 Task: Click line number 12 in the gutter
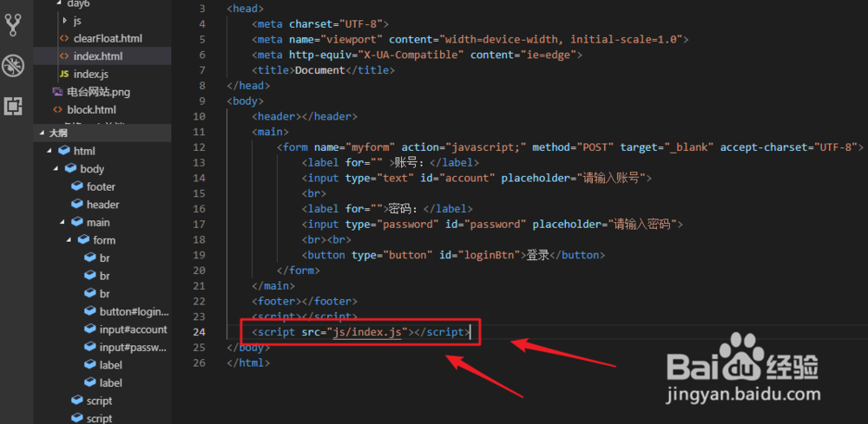[x=198, y=147]
